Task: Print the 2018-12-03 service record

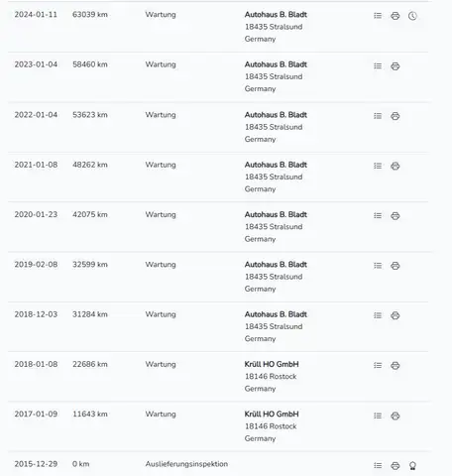Action: (x=395, y=315)
